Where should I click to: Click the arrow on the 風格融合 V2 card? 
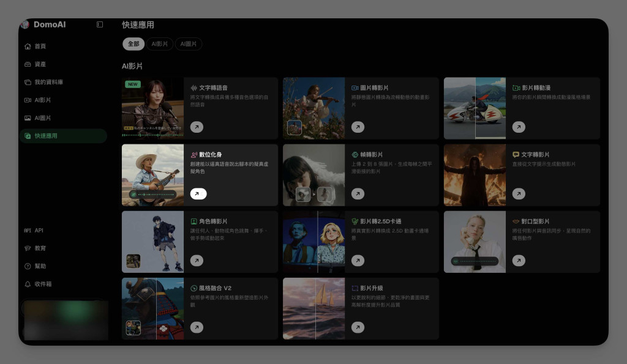click(197, 327)
